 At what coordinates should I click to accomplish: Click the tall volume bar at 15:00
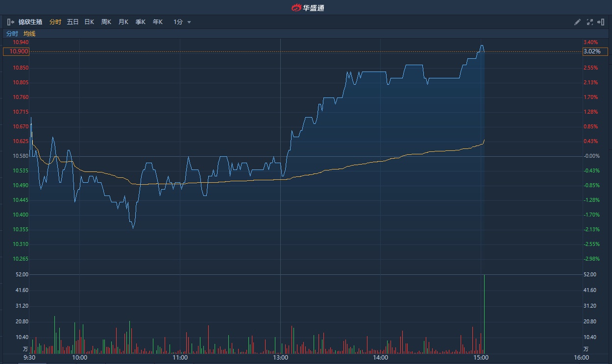(x=484, y=314)
